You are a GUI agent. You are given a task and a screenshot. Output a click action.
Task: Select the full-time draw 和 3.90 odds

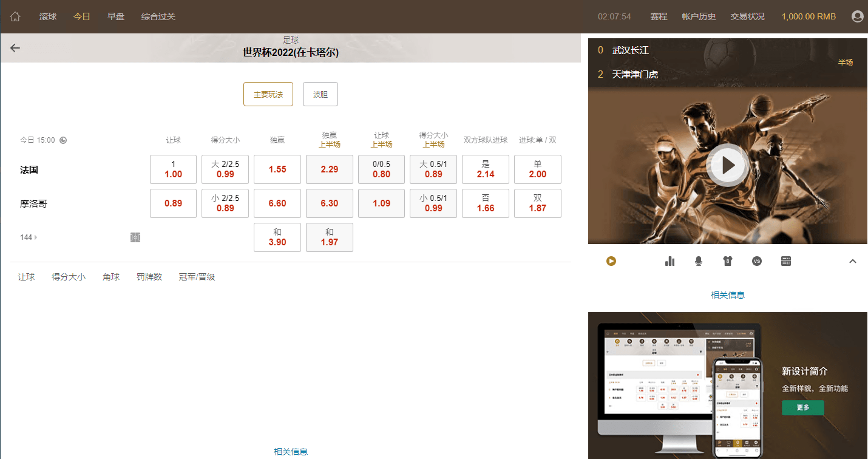(277, 237)
